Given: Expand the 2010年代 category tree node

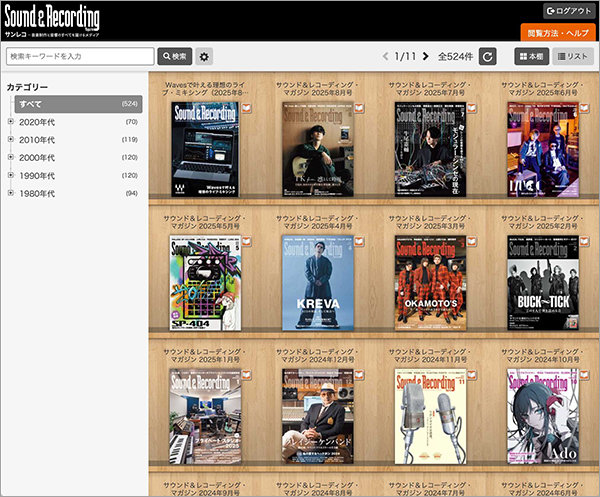Looking at the screenshot, I should click(11, 140).
